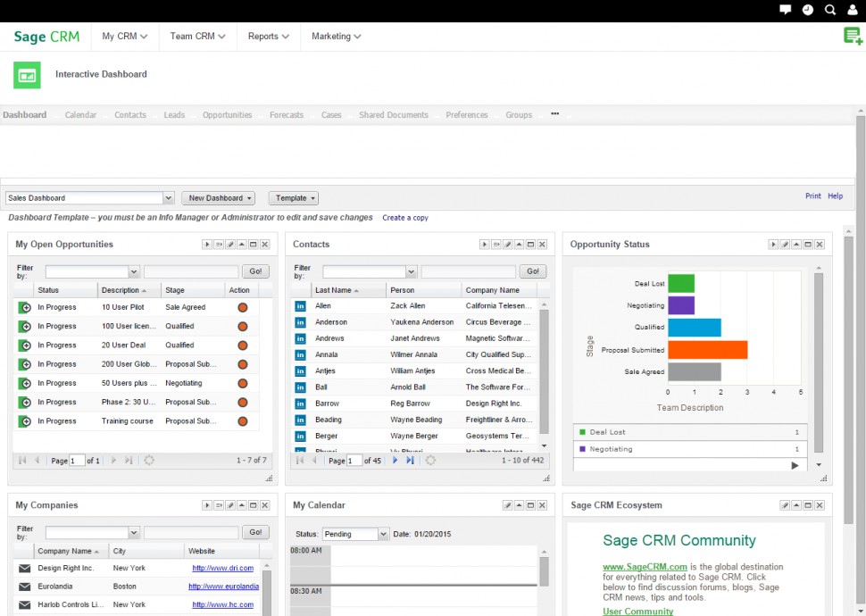Refresh the Contacts list

(429, 461)
